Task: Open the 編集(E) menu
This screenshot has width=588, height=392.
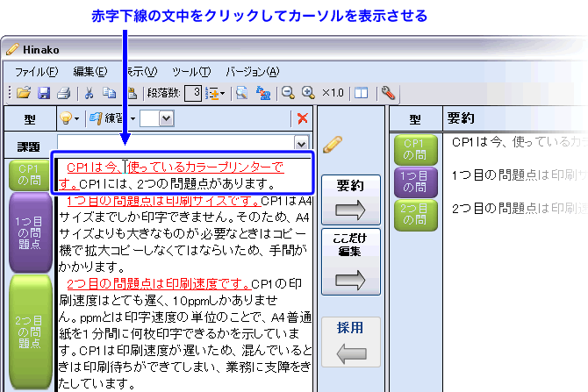Action: coord(90,72)
